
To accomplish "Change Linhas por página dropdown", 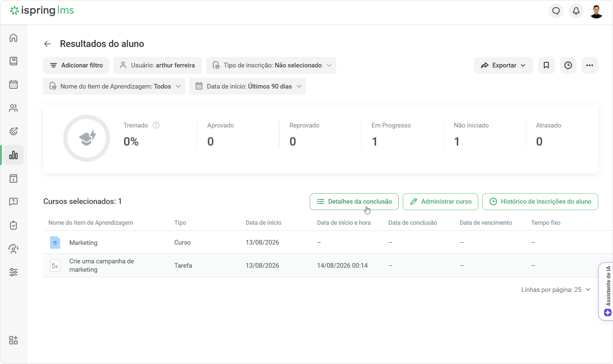I will click(x=556, y=290).
